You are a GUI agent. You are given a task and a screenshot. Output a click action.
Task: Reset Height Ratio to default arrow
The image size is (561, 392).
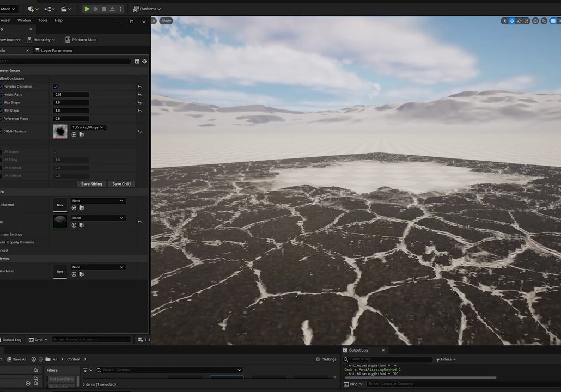pyautogui.click(x=139, y=95)
